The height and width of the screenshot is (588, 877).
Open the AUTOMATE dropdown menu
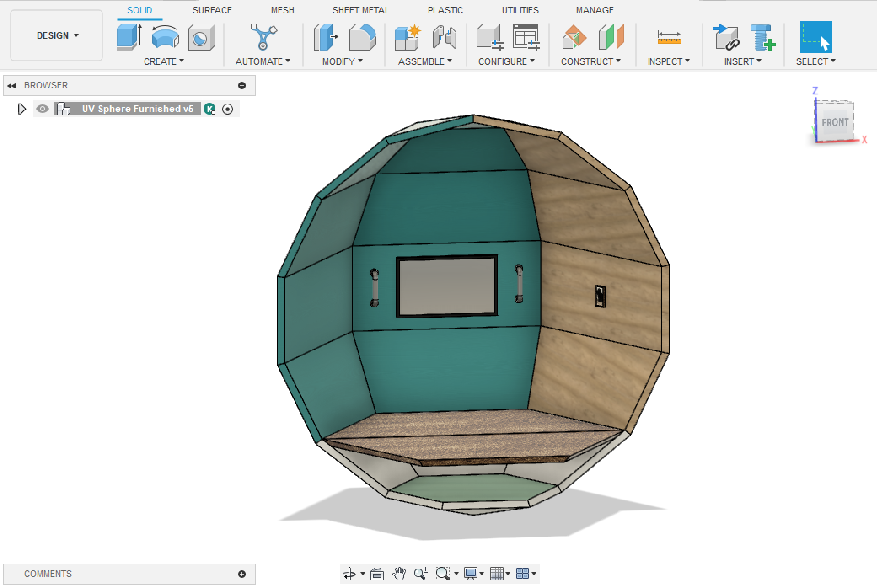(x=263, y=61)
